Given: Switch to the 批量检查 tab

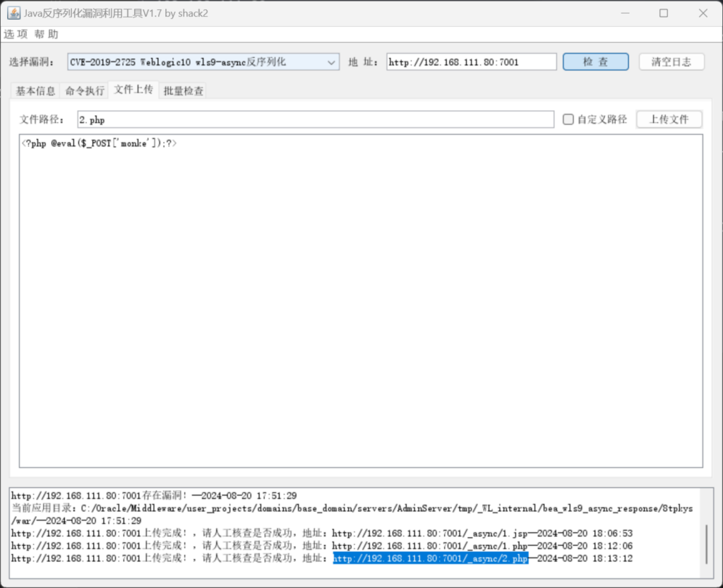Looking at the screenshot, I should 183,91.
